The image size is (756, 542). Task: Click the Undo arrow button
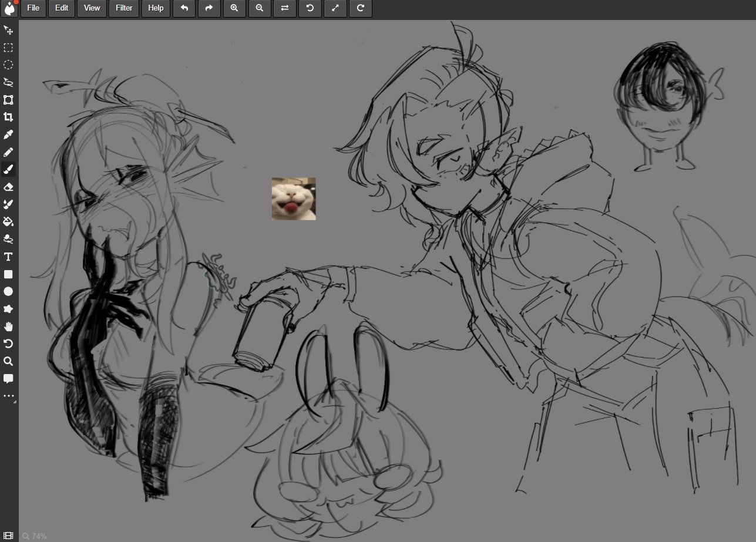[184, 8]
